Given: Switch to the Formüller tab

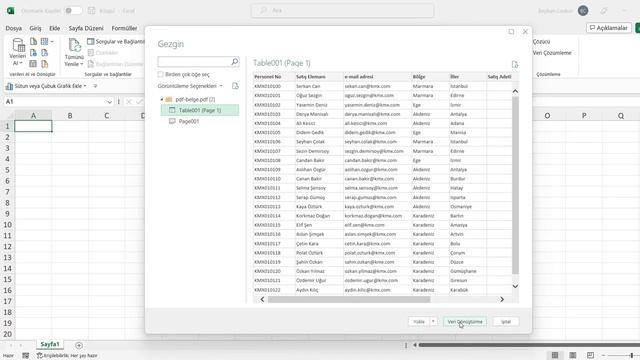Looking at the screenshot, I should click(124, 28).
